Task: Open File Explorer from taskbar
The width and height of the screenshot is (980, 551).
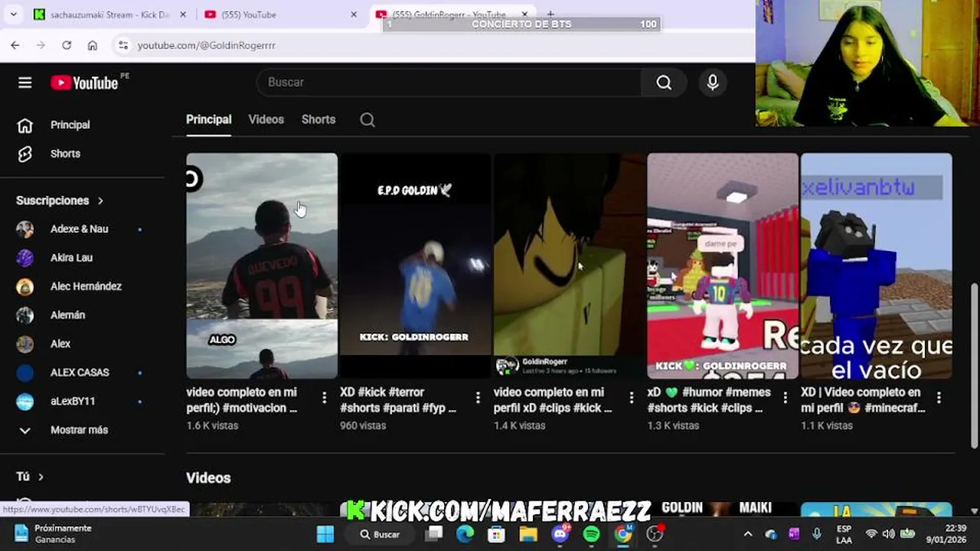Action: [528, 534]
